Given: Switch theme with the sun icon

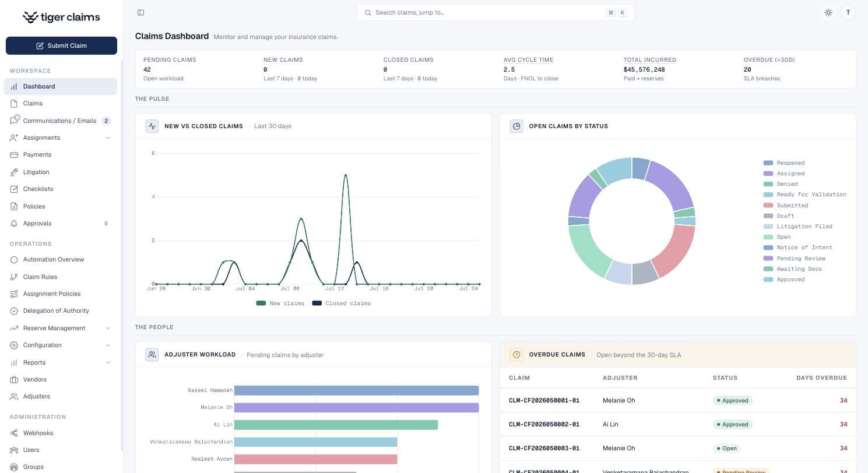Looking at the screenshot, I should coord(828,12).
